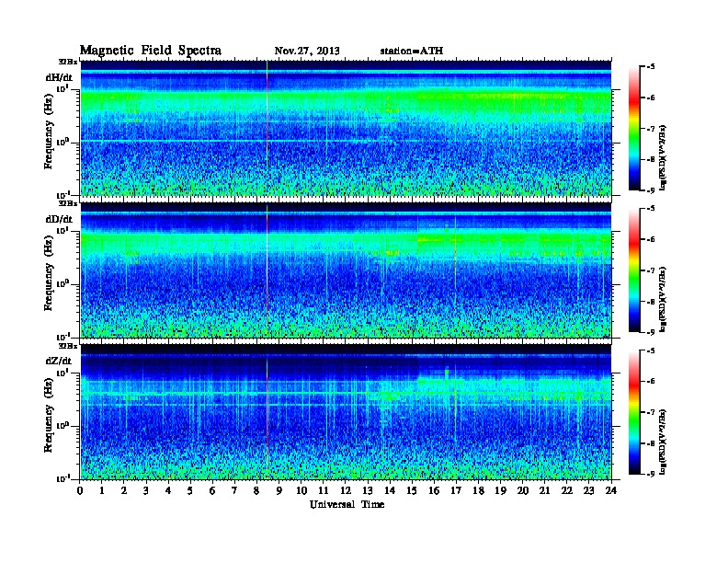Click hour tick label 12 on time axis
Image resolution: width=728 pixels, height=563 pixels.
point(346,490)
